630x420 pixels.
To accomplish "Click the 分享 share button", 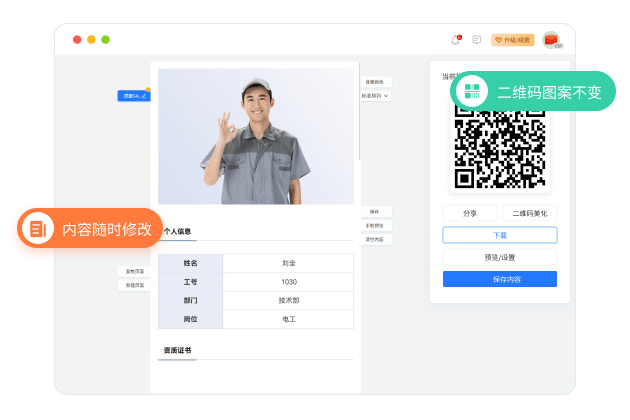I will coord(470,213).
